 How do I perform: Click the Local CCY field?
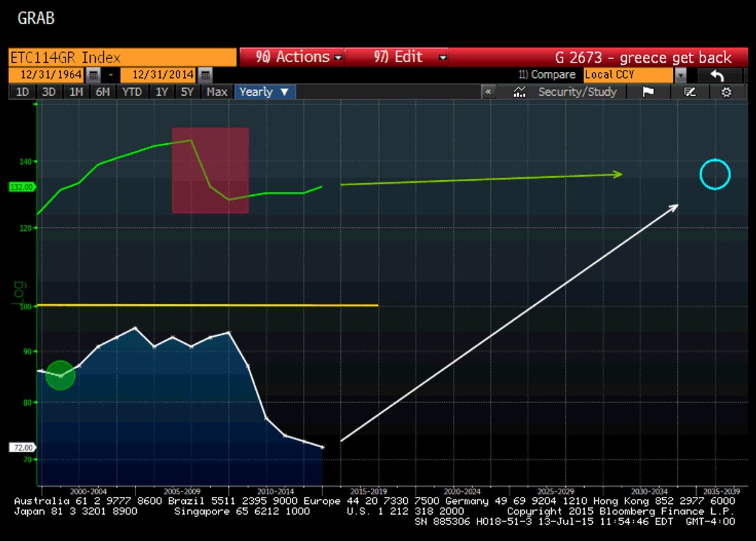point(628,75)
